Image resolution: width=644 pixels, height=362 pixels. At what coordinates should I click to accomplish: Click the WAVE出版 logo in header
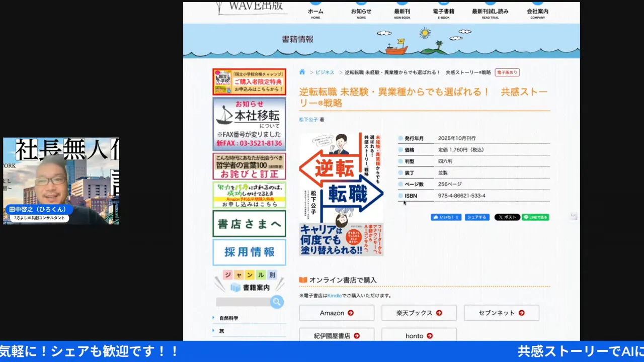pyautogui.click(x=251, y=8)
